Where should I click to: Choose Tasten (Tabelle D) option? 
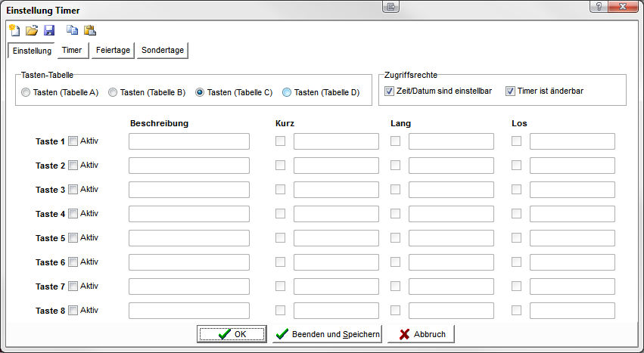pyautogui.click(x=287, y=93)
